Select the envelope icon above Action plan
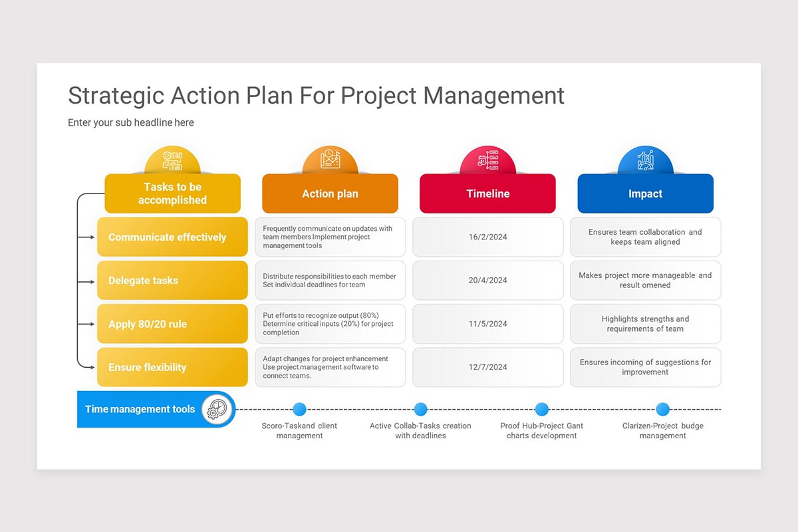The height and width of the screenshot is (532, 798). (x=330, y=158)
